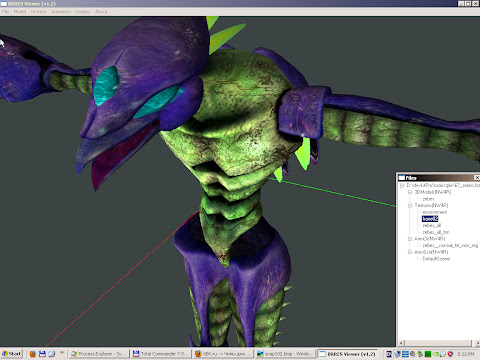
Task: Click the Files panel window icon
Action: (402, 178)
